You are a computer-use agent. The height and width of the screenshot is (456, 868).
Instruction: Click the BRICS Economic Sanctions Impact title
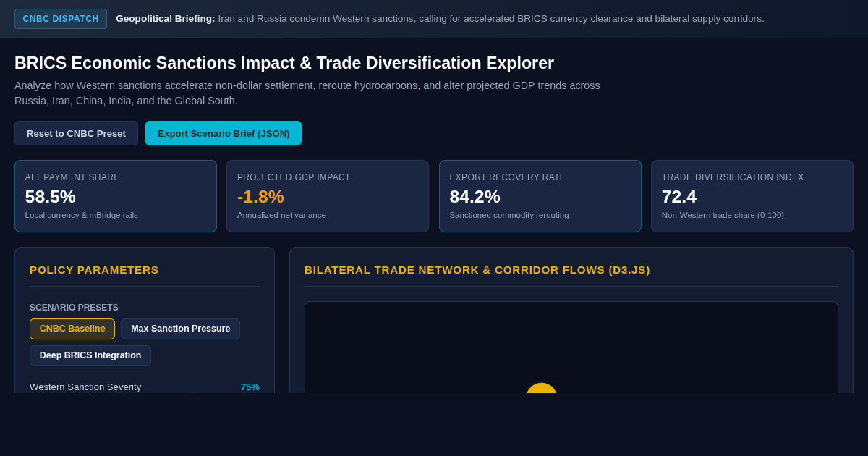pos(284,63)
